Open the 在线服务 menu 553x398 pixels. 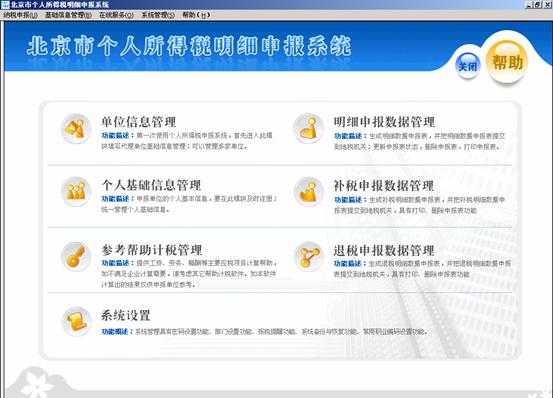[116, 15]
